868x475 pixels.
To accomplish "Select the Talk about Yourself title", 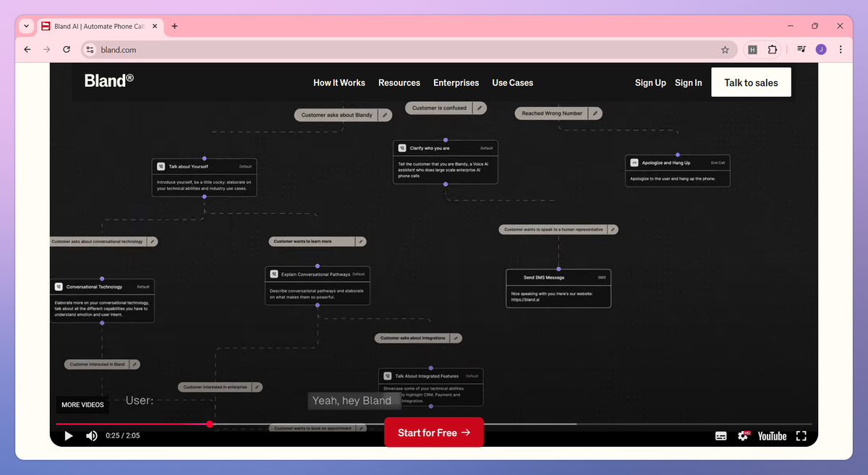I will pyautogui.click(x=188, y=166).
